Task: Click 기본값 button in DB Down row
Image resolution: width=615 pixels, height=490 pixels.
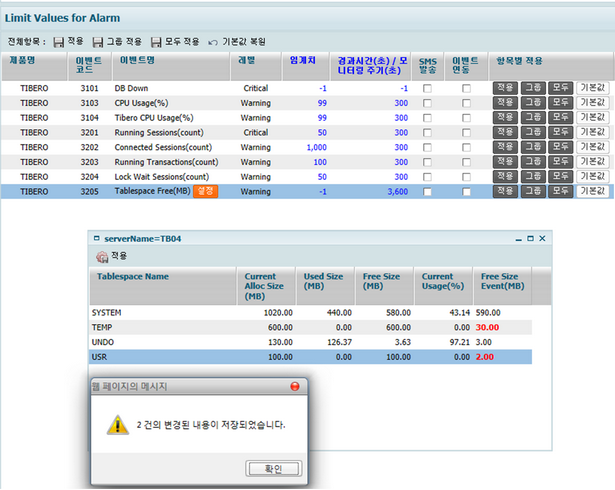Action: 593,88
